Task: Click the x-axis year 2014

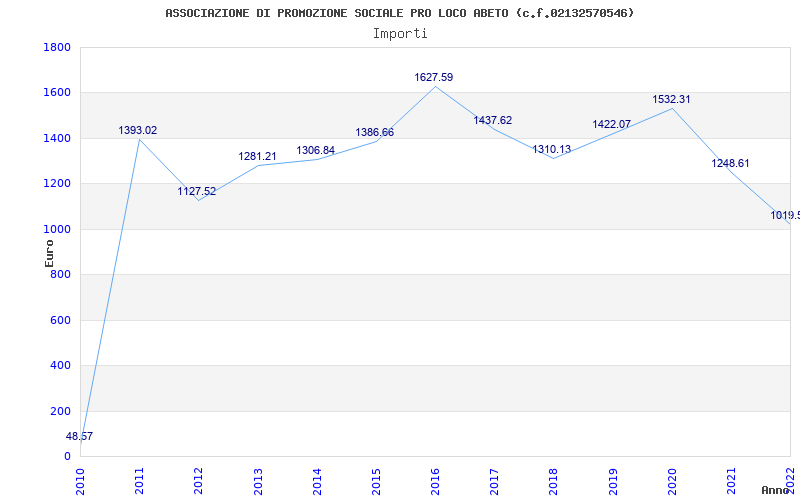Action: (317, 481)
